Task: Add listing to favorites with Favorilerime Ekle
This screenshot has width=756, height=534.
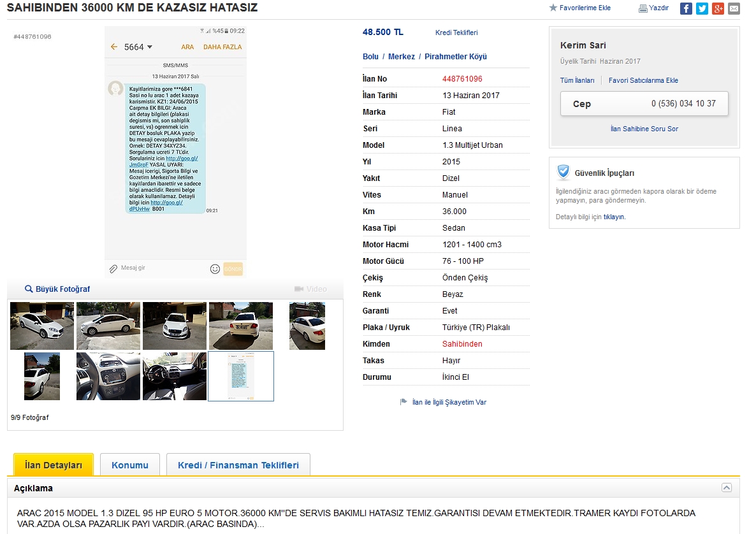Action: point(580,8)
